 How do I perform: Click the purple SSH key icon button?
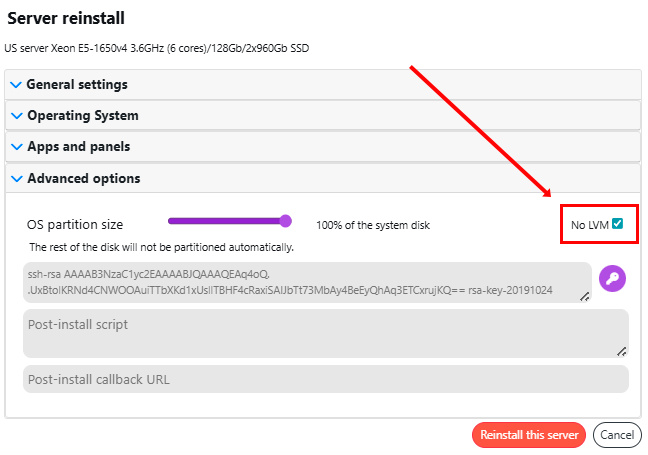point(612,279)
